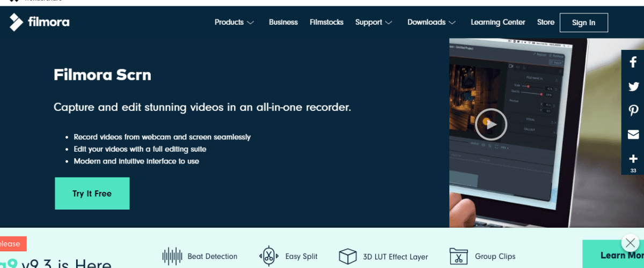Click 'Modern and intuitive interface to use'
The height and width of the screenshot is (268, 644).
(x=136, y=161)
